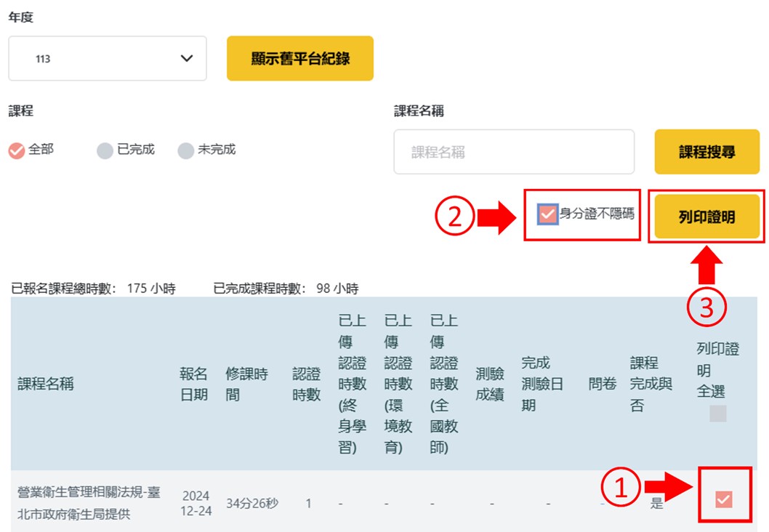Viewport: 769px width, 532px height.
Task: Click the circled number 3 marker
Action: (707, 309)
